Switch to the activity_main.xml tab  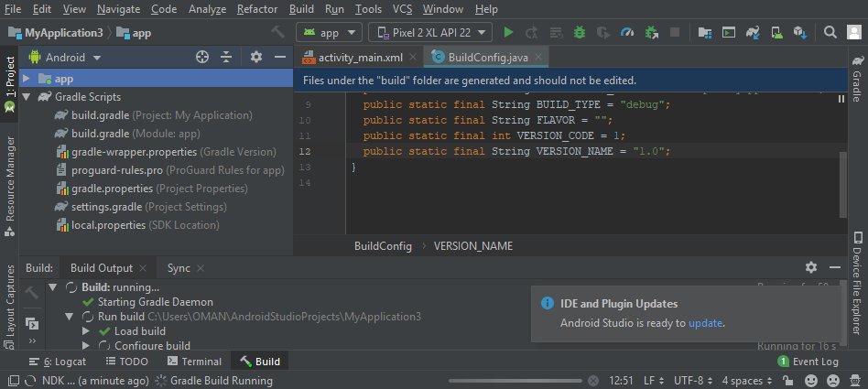click(x=358, y=57)
